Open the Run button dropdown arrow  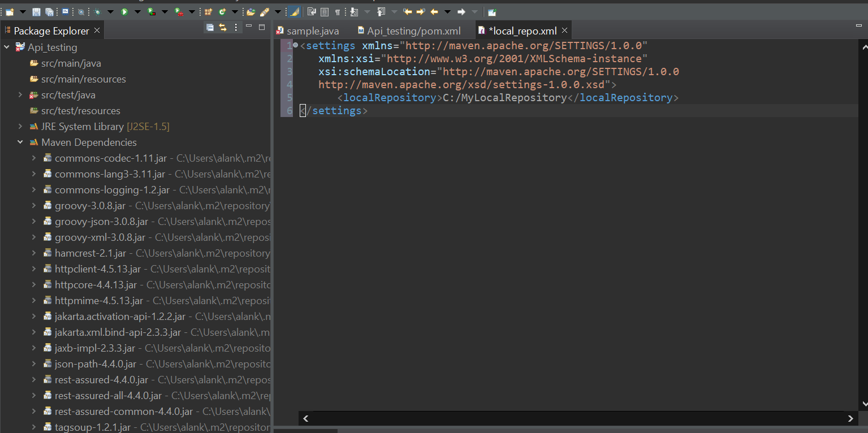(138, 11)
